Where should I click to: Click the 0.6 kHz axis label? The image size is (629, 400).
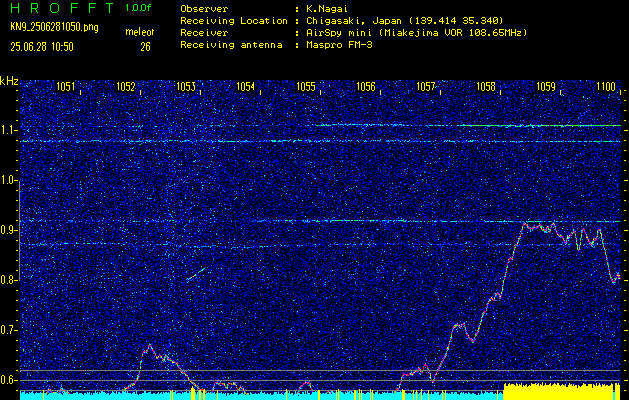click(x=8, y=380)
